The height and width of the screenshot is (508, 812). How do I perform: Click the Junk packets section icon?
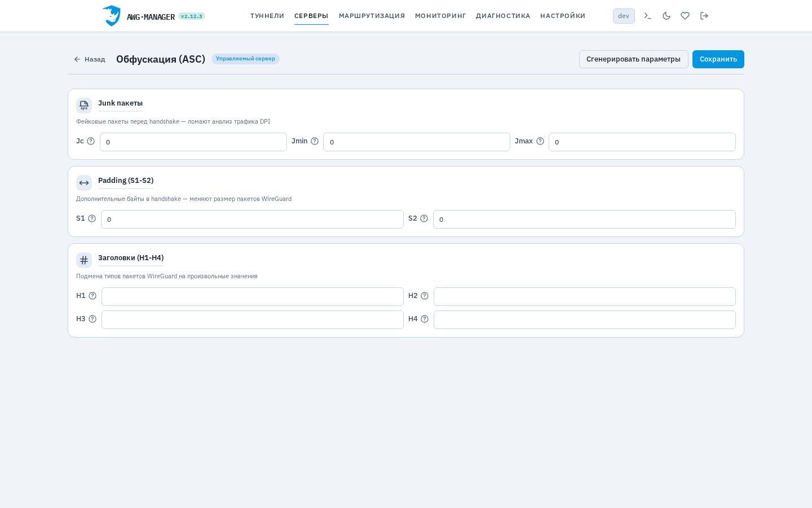pyautogui.click(x=84, y=106)
